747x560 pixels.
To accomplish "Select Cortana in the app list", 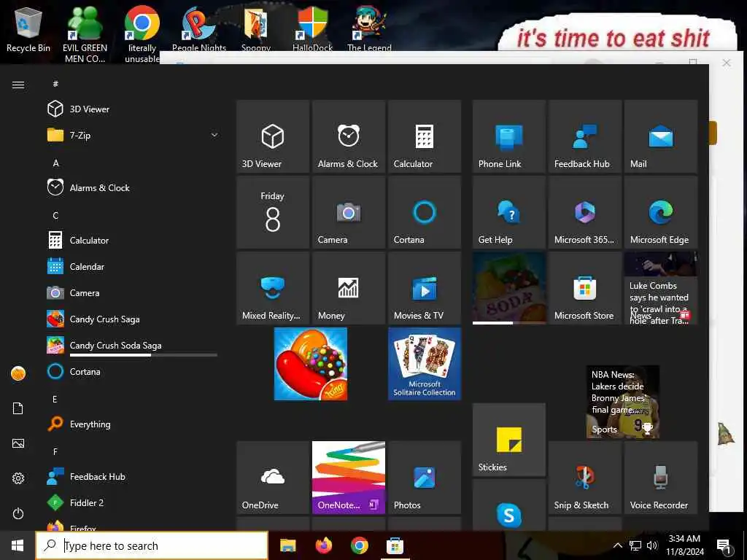I will coord(133,371).
